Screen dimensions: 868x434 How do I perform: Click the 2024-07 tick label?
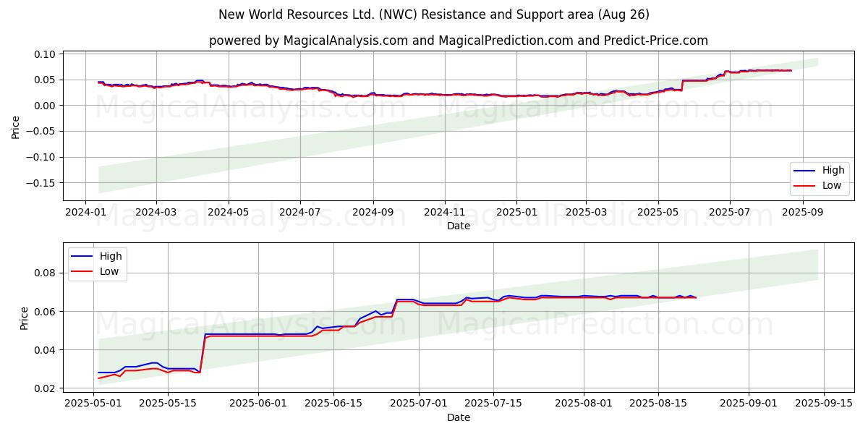(299, 212)
